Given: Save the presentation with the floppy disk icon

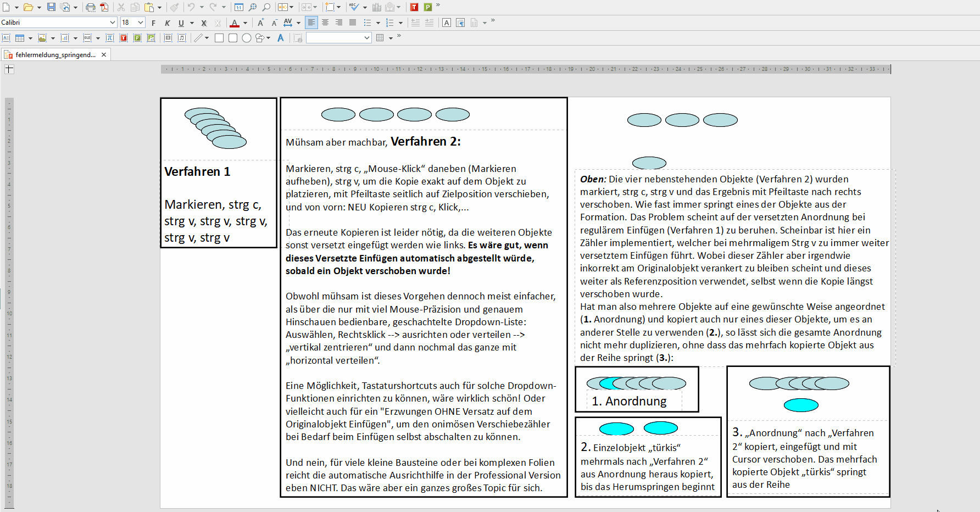Looking at the screenshot, I should point(51,7).
